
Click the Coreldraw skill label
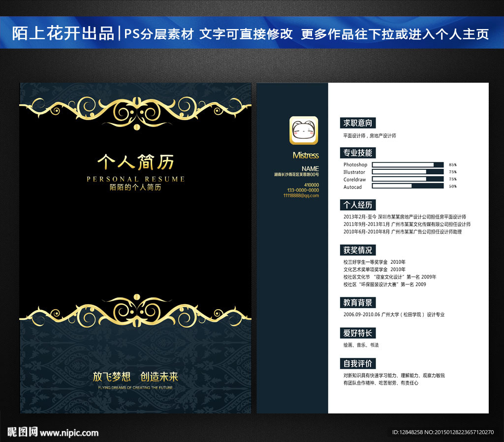354,179
